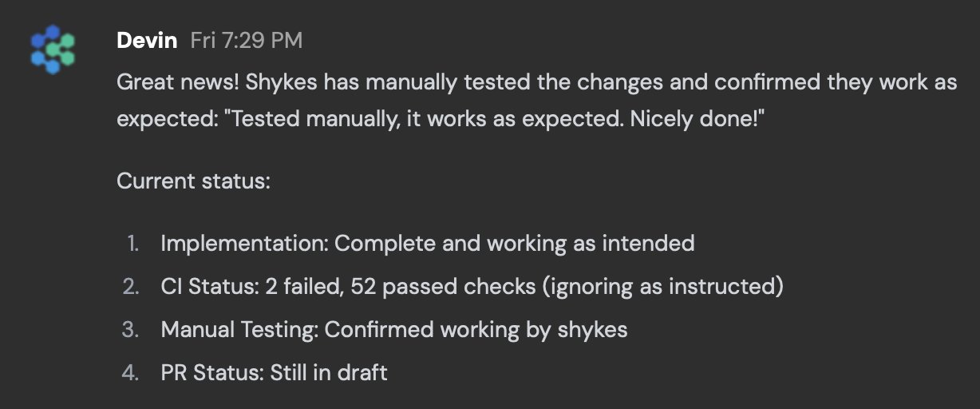This screenshot has height=409, width=980.
Task: Click list number 3 marker
Action: click(x=131, y=329)
